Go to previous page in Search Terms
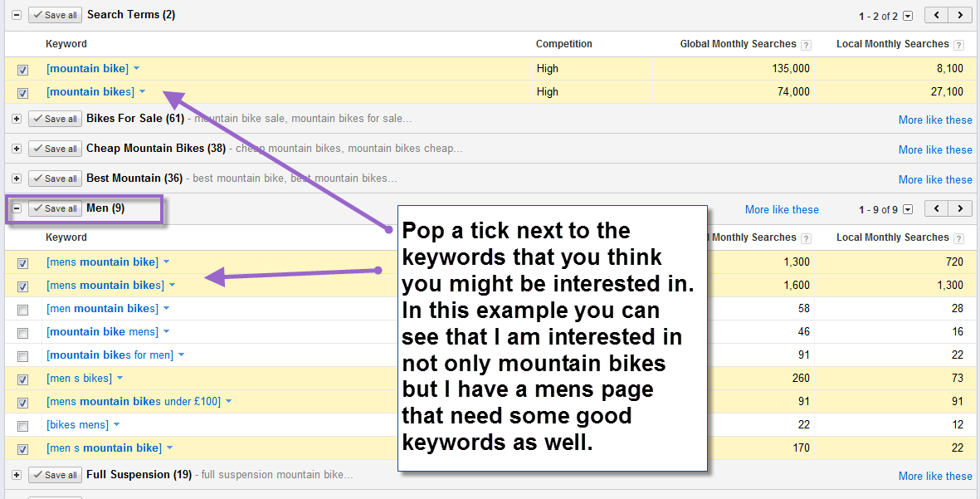The width and height of the screenshot is (980, 499). [x=937, y=15]
